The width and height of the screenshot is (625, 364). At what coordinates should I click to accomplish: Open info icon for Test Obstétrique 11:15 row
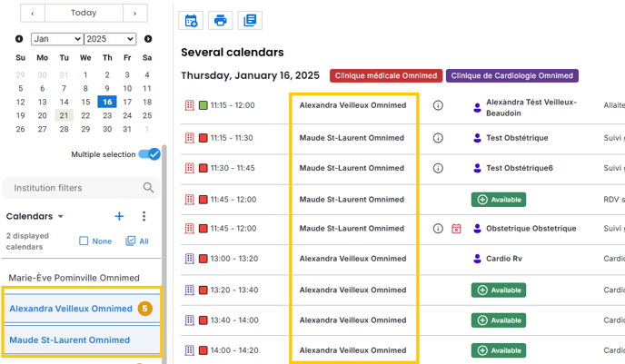pyautogui.click(x=438, y=138)
